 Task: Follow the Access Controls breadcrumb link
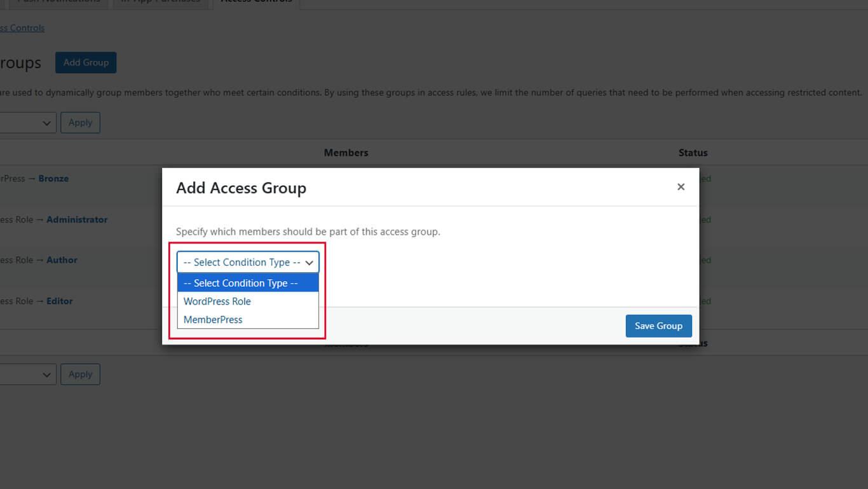click(22, 28)
